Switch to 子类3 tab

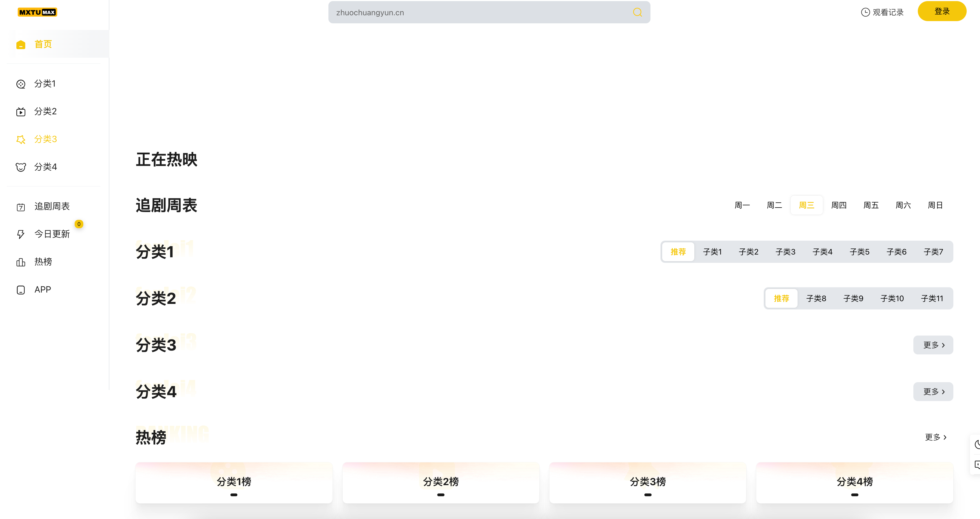[x=785, y=252]
